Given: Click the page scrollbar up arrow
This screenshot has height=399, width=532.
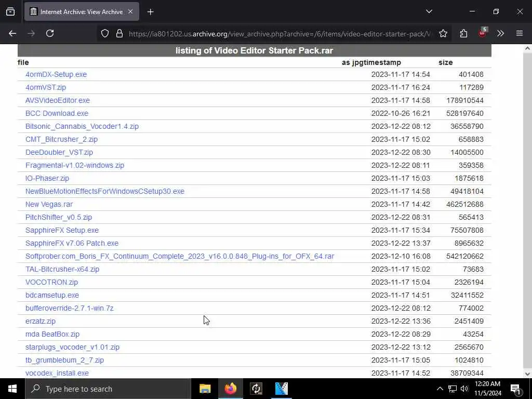Looking at the screenshot, I should coord(527,48).
